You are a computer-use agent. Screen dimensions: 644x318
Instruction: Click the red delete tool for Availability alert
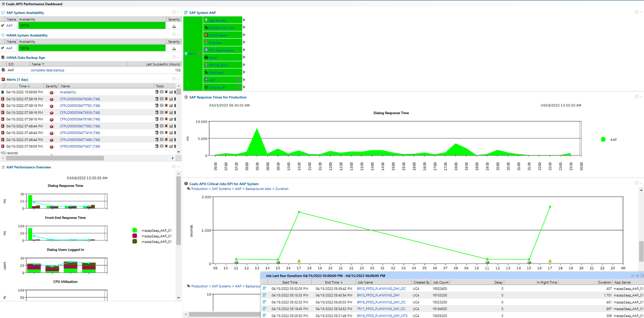click(x=166, y=92)
